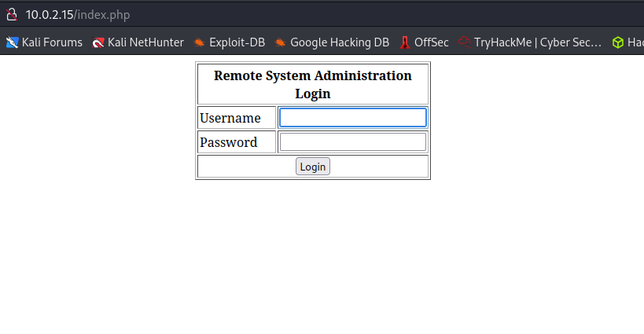Open the Kali Forums bookmark
Viewport: 644px width, 334px height.
[x=44, y=42]
